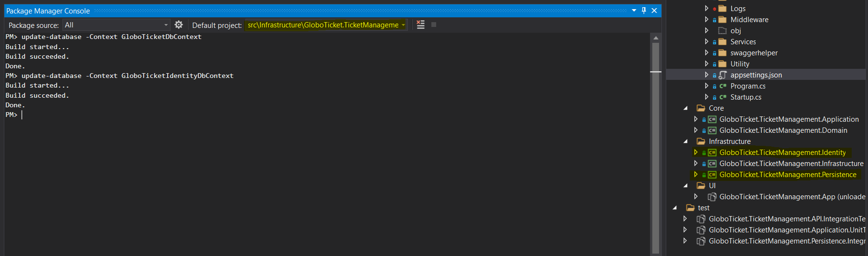Select the Logs folder
This screenshot has width=868, height=256.
click(738, 9)
